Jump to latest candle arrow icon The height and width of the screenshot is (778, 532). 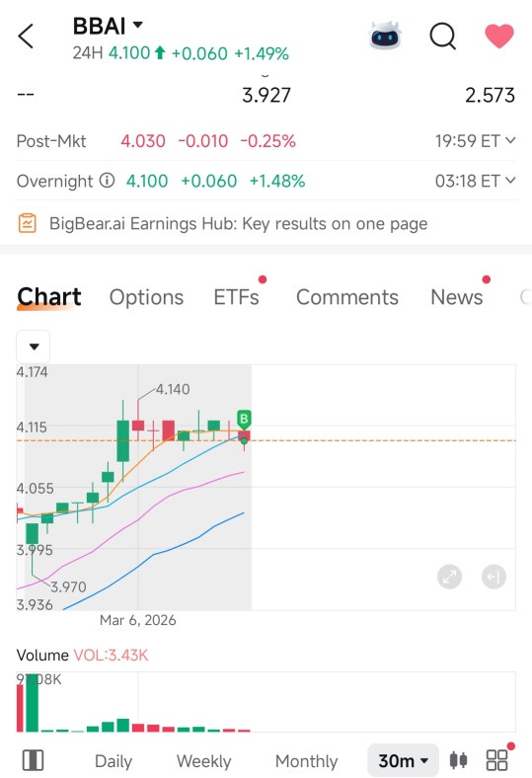(494, 577)
